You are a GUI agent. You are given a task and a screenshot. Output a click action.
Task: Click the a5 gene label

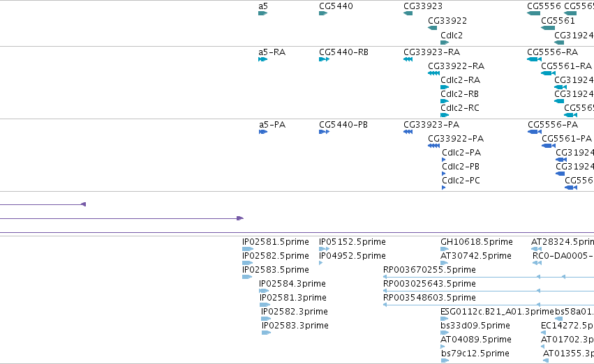coord(263,6)
